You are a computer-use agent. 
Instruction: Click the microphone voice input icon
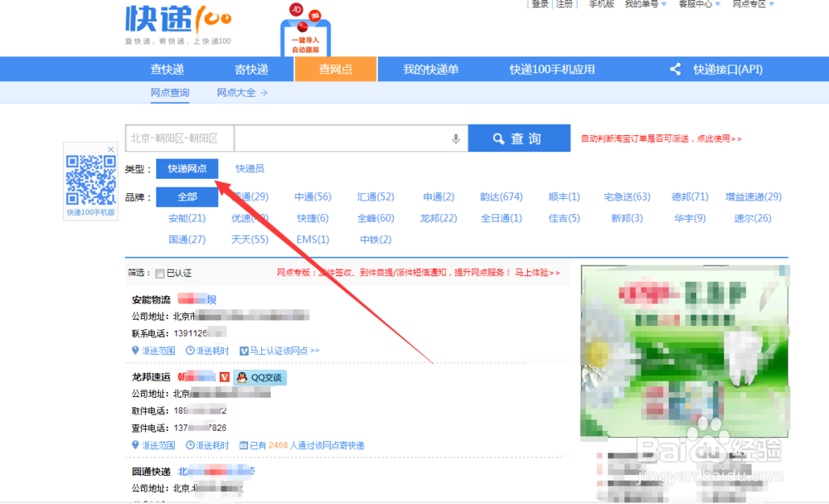tap(456, 138)
